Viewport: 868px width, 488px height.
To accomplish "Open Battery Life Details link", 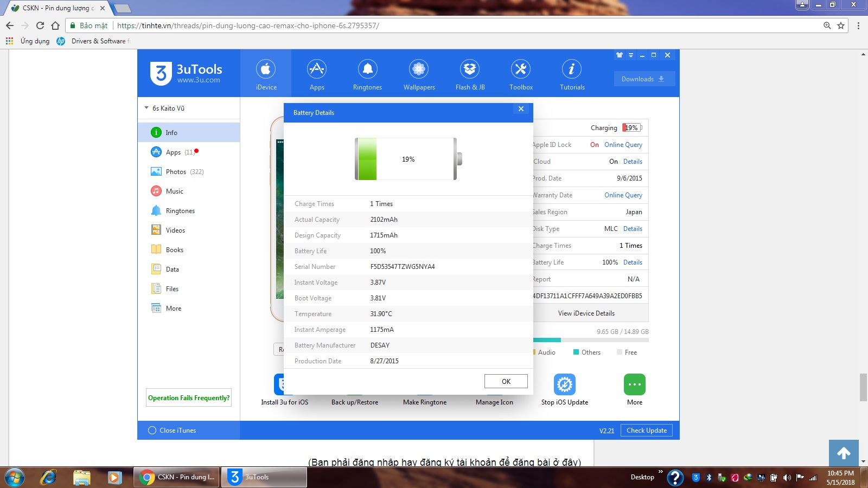I will point(633,262).
